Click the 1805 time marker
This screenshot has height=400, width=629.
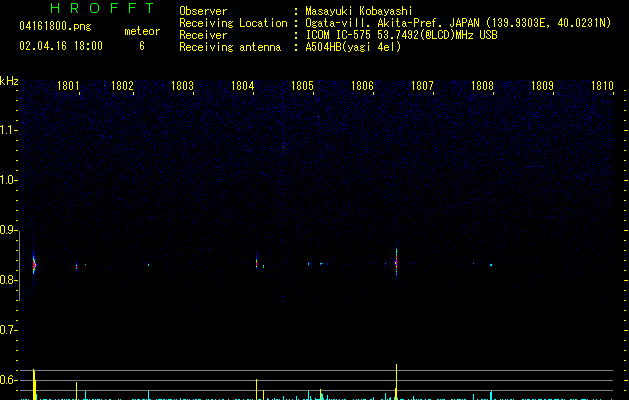point(302,86)
